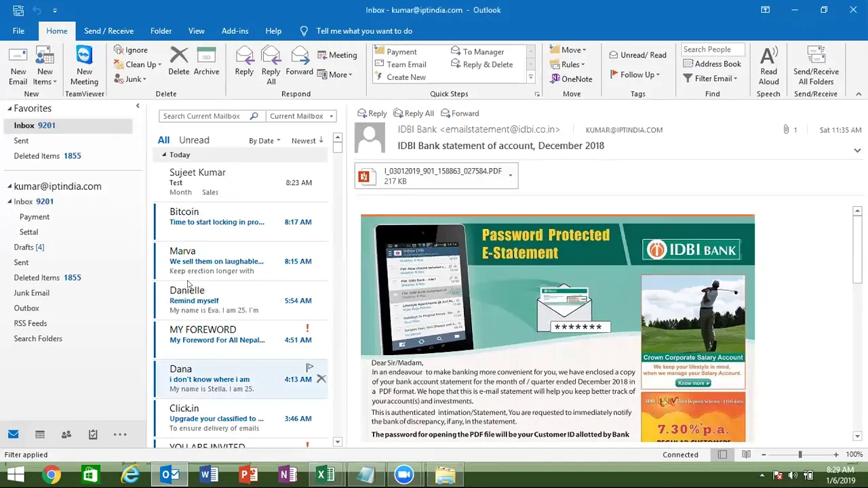Image resolution: width=868 pixels, height=488 pixels.
Task: Click the Forward ribbon button
Action: (x=299, y=61)
